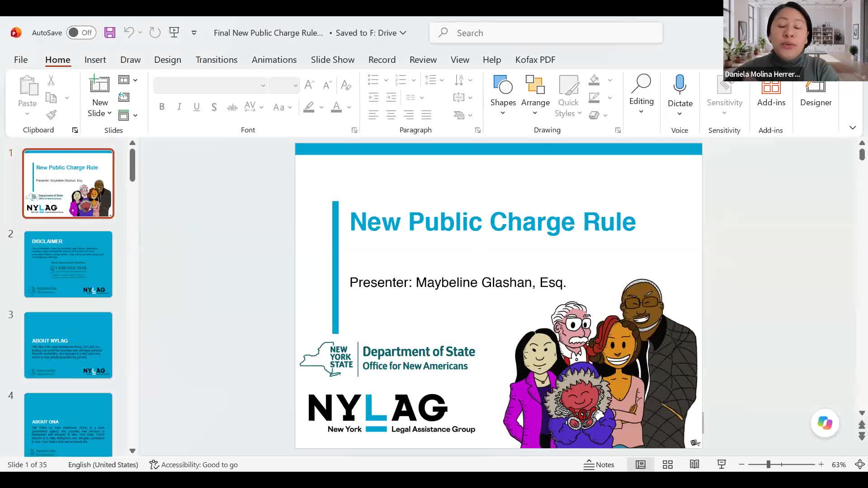This screenshot has width=868, height=488.
Task: Click the Reset slide icon
Action: point(124,97)
